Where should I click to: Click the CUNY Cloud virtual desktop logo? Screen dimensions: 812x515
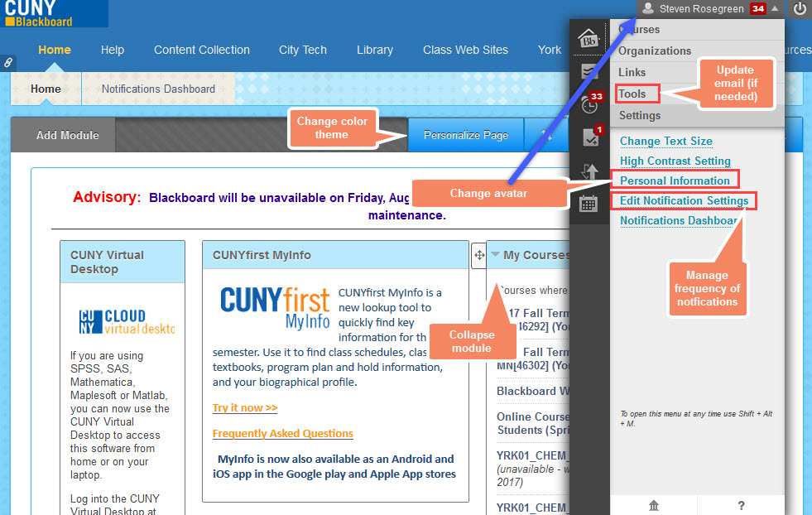tap(127, 322)
